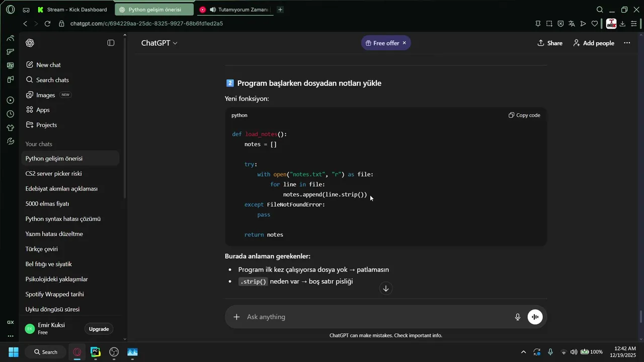Open chat Python syntax hatası çözümü
This screenshot has width=644, height=362.
(x=71, y=219)
